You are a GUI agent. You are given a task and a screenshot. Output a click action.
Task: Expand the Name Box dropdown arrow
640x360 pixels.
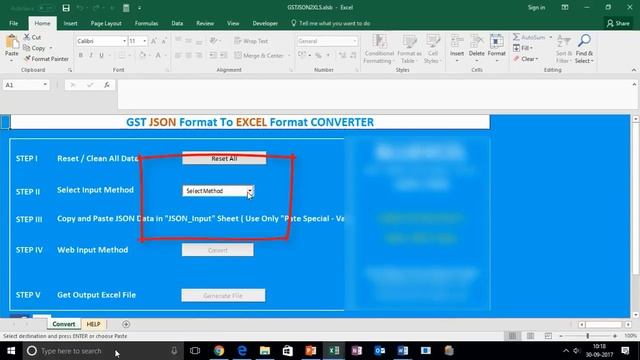tap(45, 85)
